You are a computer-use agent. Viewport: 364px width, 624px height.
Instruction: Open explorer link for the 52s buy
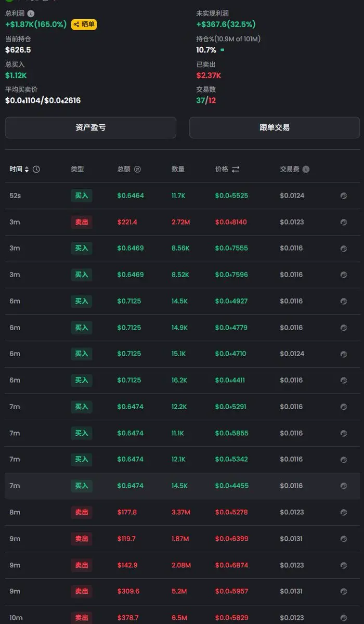pos(343,196)
